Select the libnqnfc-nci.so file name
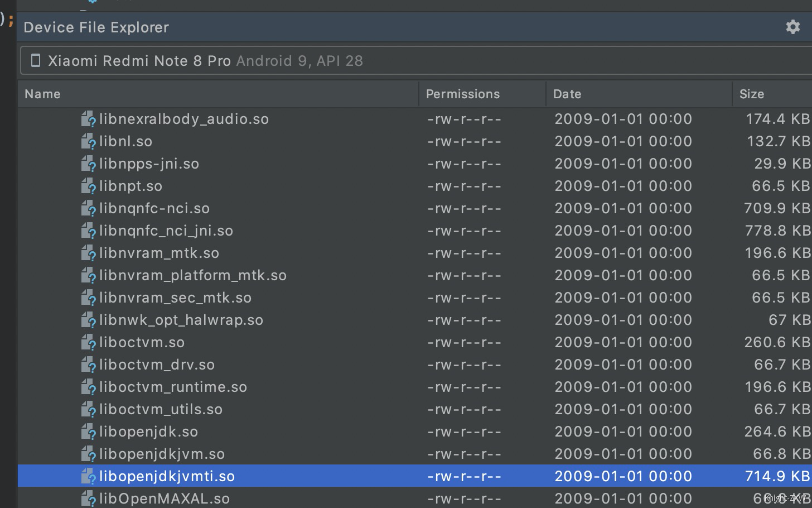The image size is (812, 508). [x=154, y=208]
